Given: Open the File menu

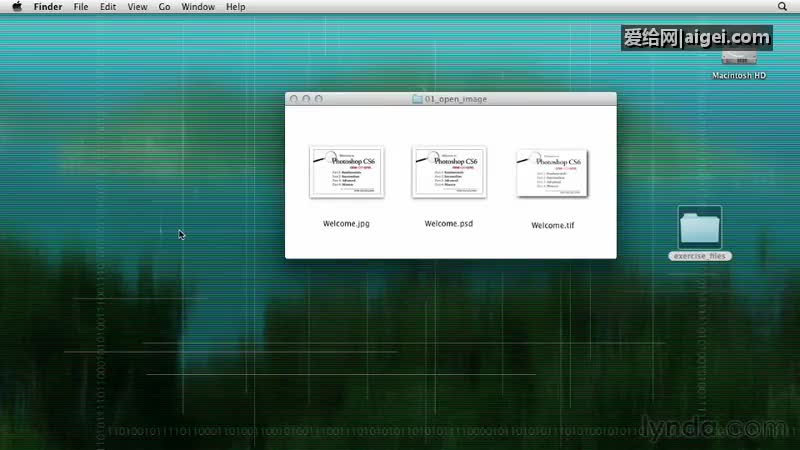Looking at the screenshot, I should pos(81,7).
